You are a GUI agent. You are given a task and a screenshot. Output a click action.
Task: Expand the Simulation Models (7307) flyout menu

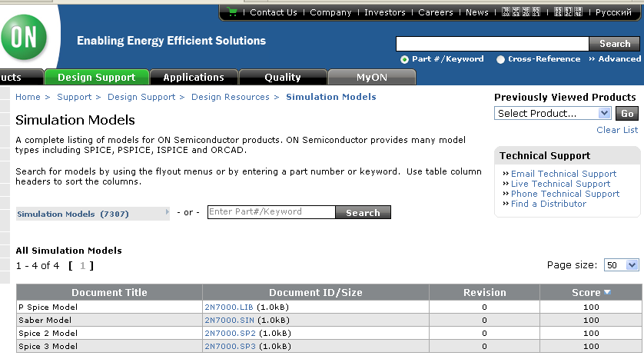point(93,214)
